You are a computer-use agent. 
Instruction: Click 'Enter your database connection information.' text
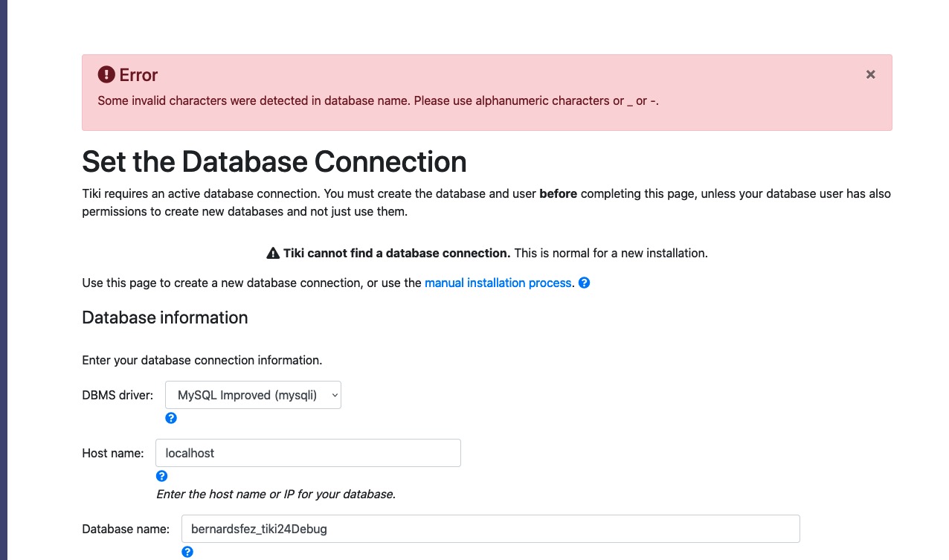(x=202, y=360)
